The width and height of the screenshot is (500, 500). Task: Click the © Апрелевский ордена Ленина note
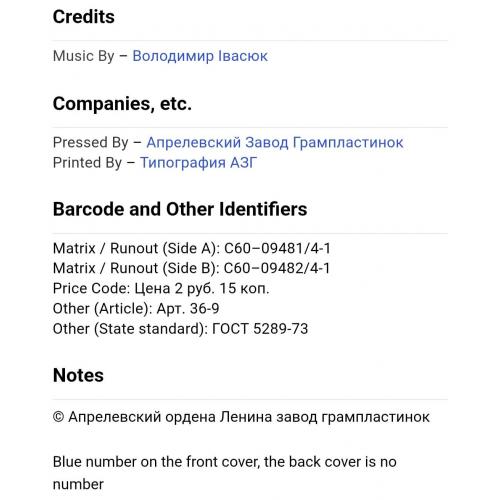point(241,417)
